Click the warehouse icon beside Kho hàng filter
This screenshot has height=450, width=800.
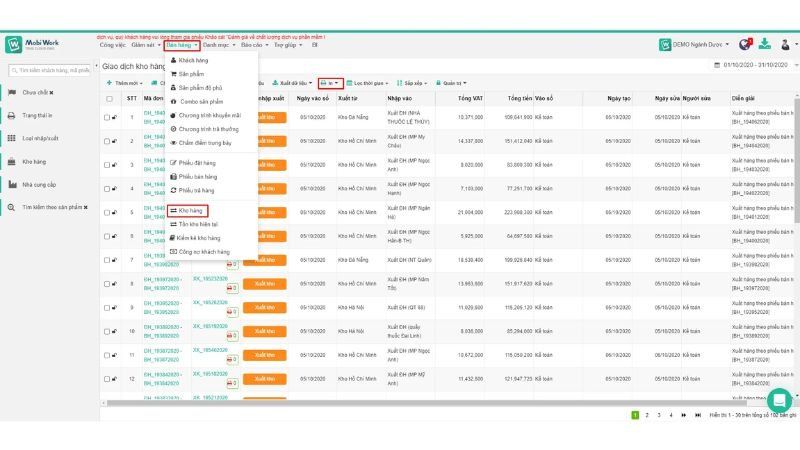click(12, 162)
